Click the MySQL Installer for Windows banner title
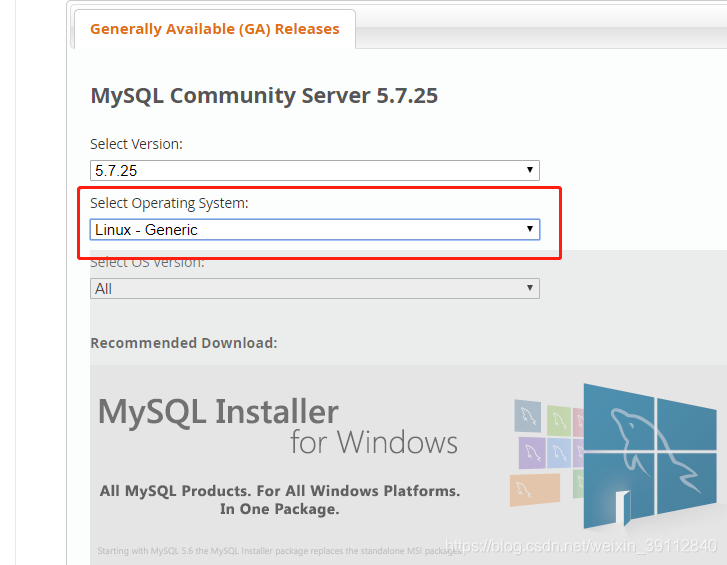This screenshot has height=565, width=727. click(x=278, y=425)
